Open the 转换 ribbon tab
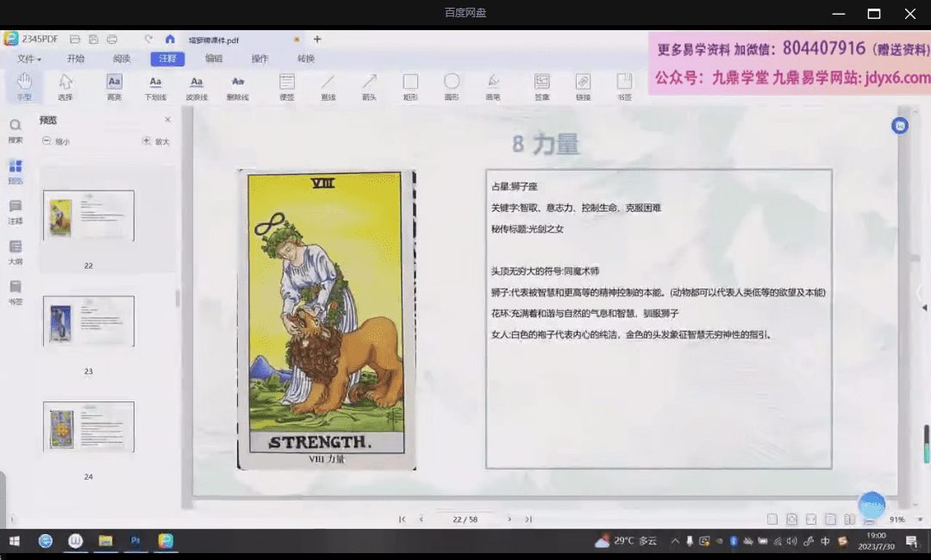Screen dimensions: 931x560 (x=306, y=59)
